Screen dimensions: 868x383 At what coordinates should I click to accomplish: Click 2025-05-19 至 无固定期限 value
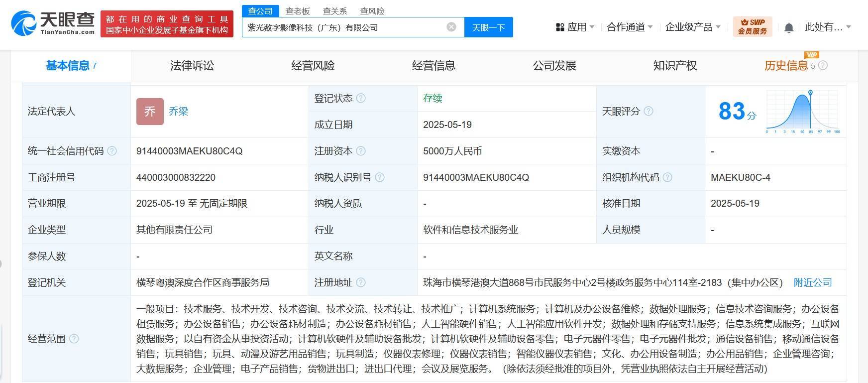(x=192, y=203)
